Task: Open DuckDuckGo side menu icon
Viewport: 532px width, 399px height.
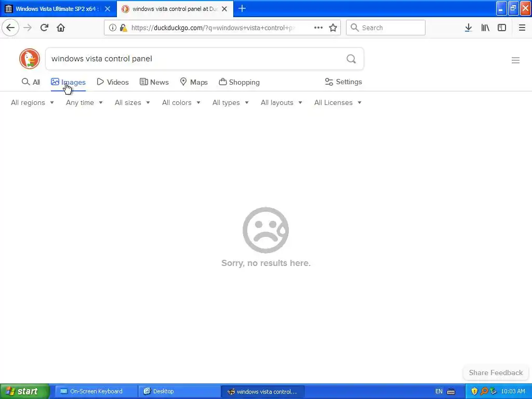Action: point(515,60)
